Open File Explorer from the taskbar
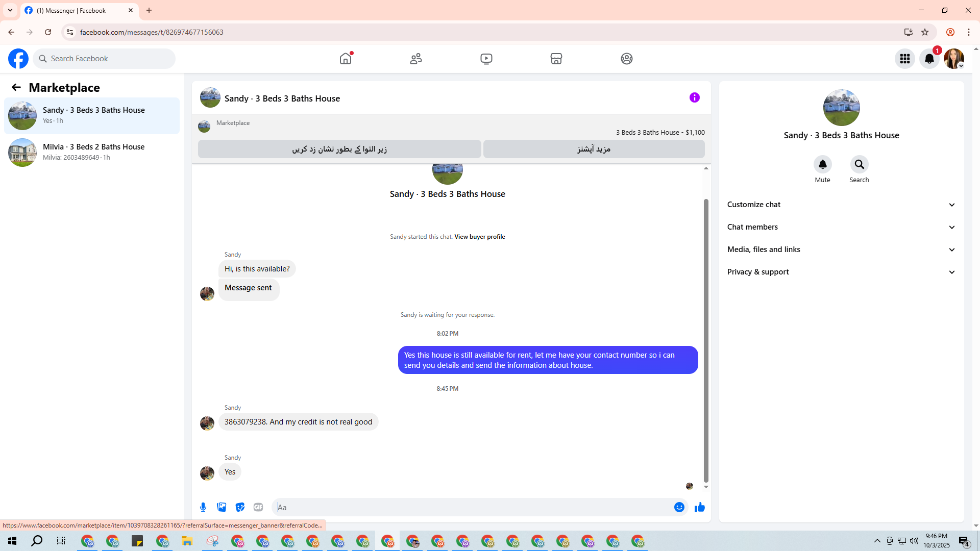Viewport: 980px width, 551px height. 187,541
